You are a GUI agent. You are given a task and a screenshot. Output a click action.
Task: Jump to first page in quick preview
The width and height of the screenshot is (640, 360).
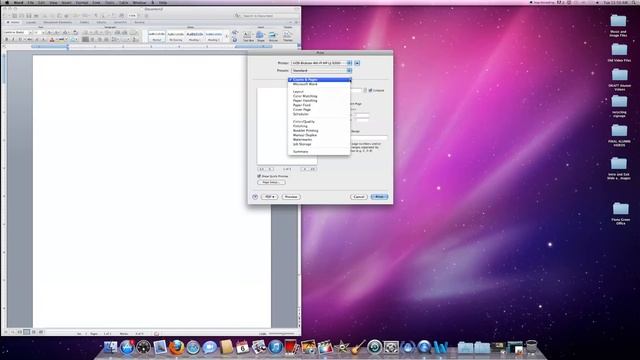pyautogui.click(x=261, y=169)
